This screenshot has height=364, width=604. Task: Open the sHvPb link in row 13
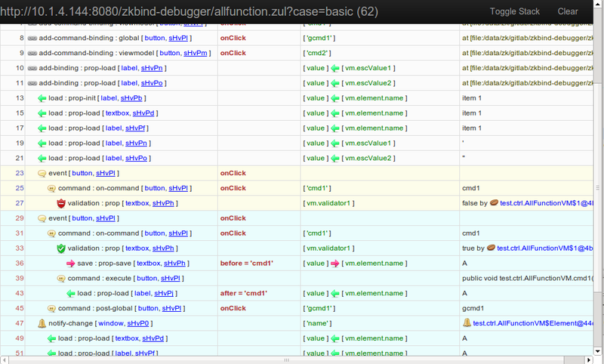131,98
